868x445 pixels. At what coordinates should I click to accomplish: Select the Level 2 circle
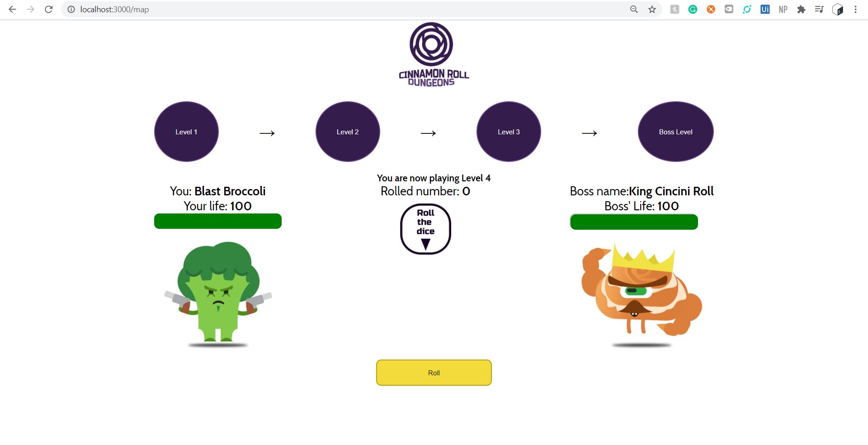coord(348,132)
